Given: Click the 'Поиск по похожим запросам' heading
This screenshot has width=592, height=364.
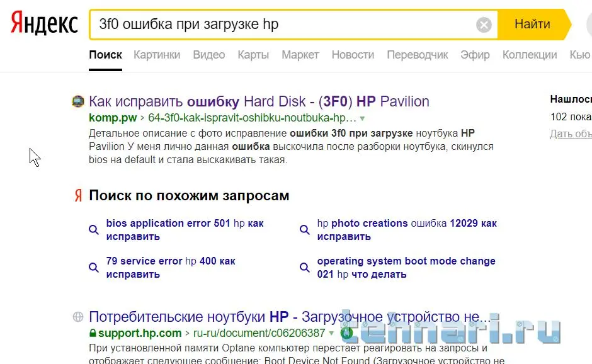Looking at the screenshot, I should pos(189,196).
